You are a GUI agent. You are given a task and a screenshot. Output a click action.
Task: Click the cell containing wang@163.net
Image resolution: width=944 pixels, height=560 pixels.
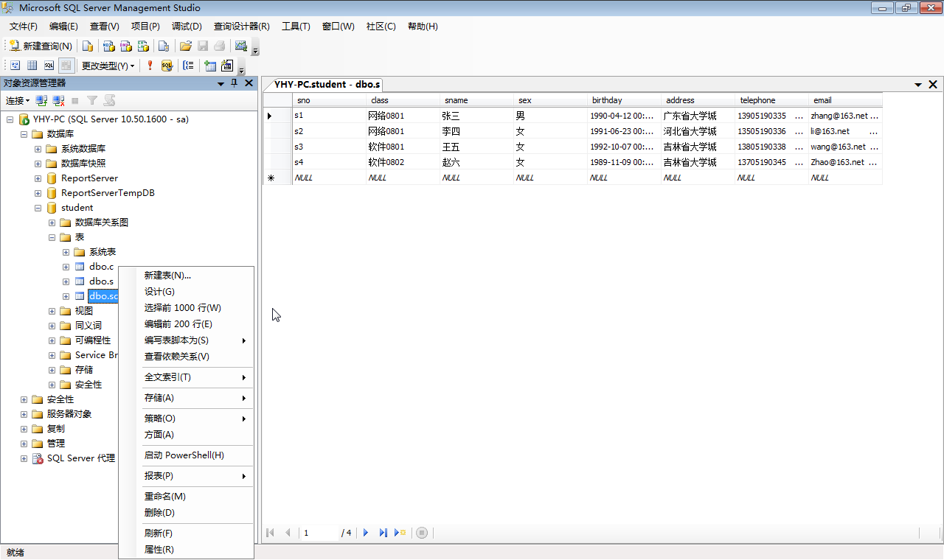pyautogui.click(x=845, y=147)
